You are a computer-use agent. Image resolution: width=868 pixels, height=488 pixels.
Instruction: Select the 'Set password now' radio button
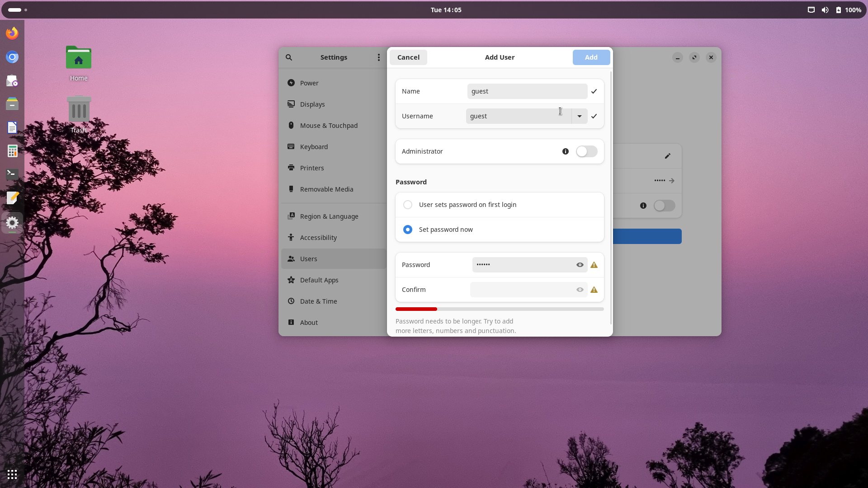pyautogui.click(x=408, y=230)
